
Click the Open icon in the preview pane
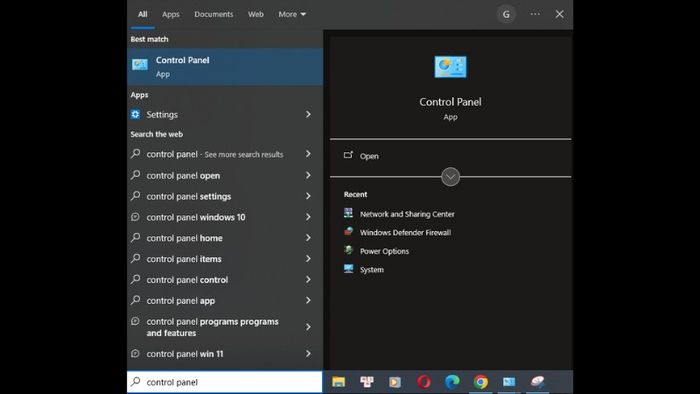[x=348, y=155]
